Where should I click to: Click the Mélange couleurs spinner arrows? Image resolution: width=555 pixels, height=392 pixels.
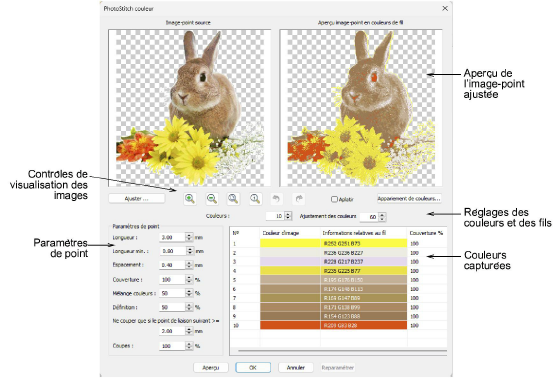[x=189, y=293]
